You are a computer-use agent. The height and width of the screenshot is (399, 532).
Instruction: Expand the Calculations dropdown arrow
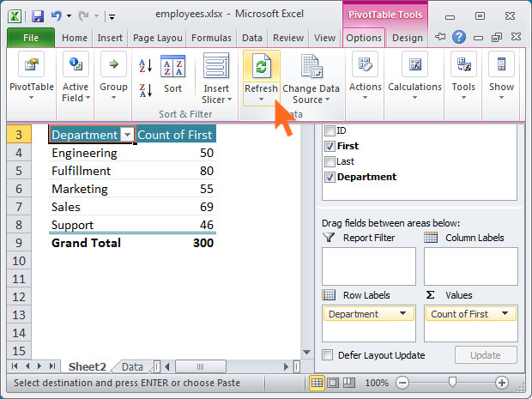(x=415, y=98)
